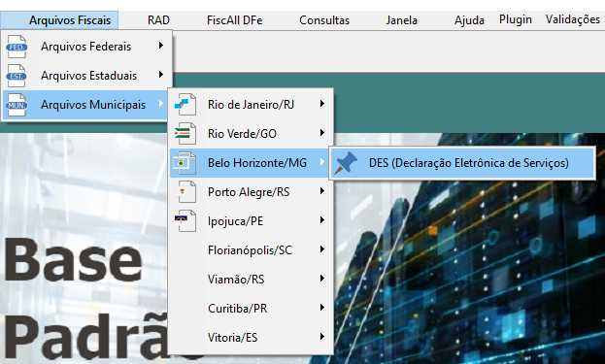The height and width of the screenshot is (364, 605).
Task: Expand the Rio Verde/GO submenu arrow
Action: (321, 133)
